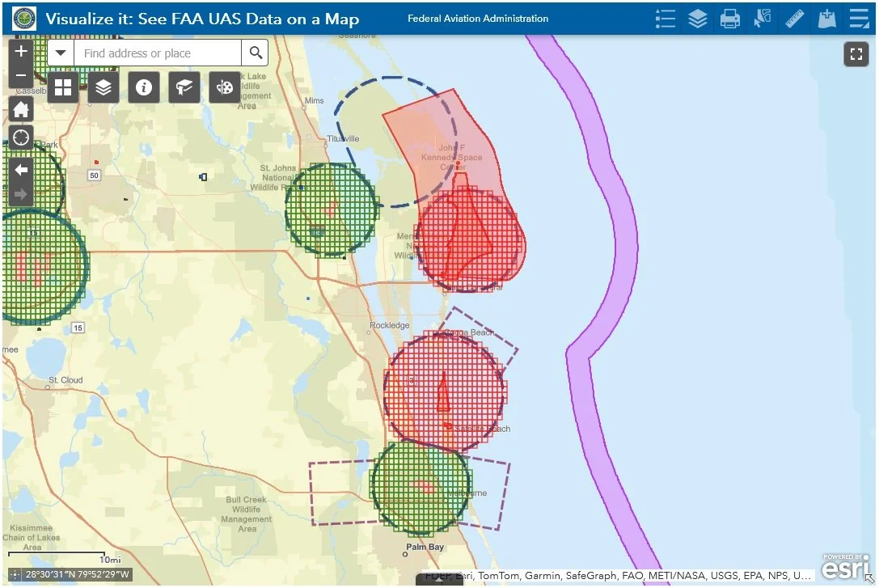Image resolution: width=879 pixels, height=588 pixels.
Task: Open the print tool in the header
Action: (x=730, y=18)
